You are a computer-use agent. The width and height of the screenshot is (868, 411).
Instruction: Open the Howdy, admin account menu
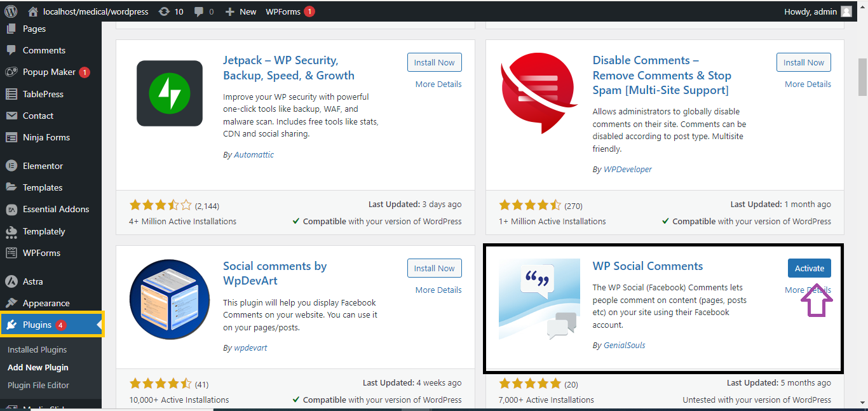pos(810,11)
